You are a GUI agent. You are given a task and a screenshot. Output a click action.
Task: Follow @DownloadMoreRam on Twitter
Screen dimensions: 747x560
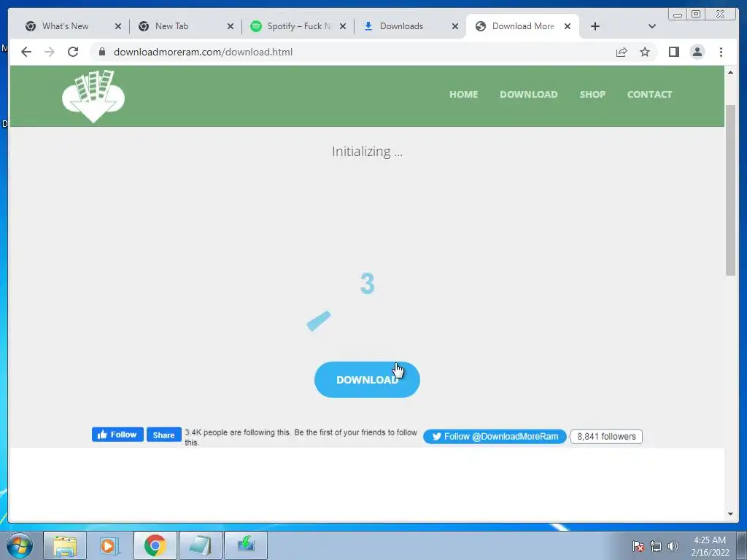click(495, 436)
